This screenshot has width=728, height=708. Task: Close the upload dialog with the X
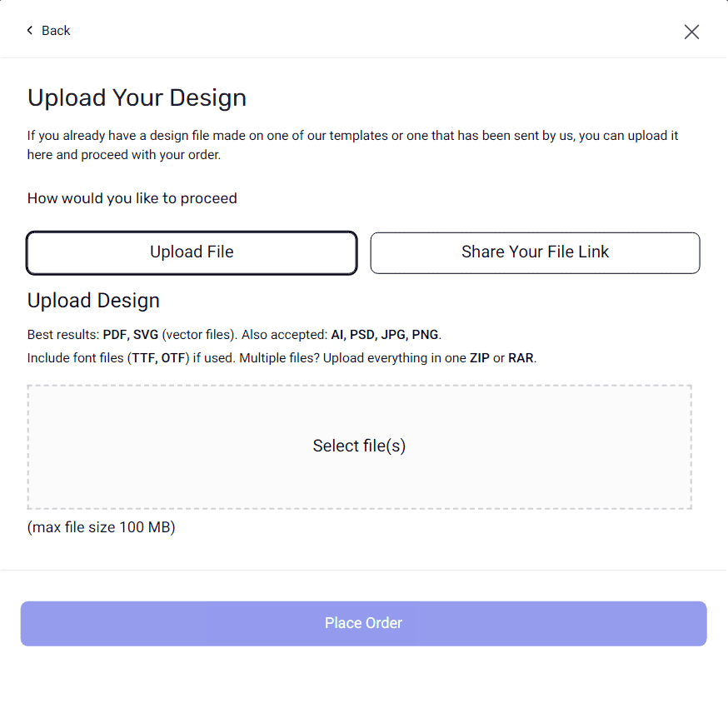(x=691, y=32)
